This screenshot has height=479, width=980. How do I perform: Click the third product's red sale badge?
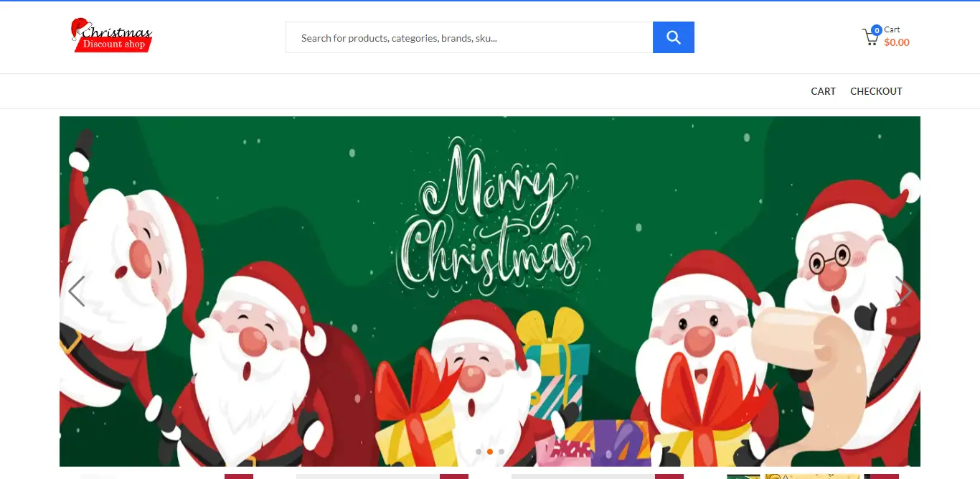(669, 476)
